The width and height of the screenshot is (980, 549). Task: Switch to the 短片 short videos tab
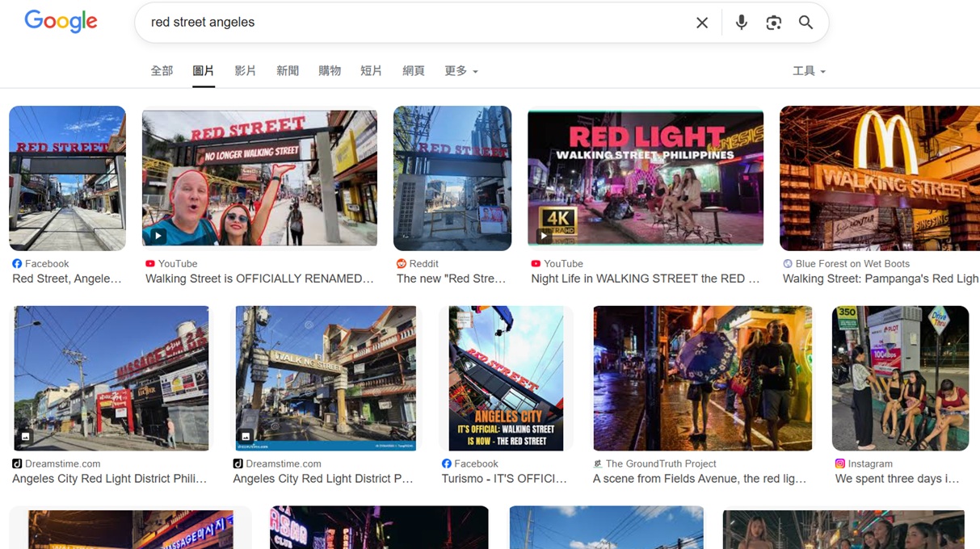point(372,71)
